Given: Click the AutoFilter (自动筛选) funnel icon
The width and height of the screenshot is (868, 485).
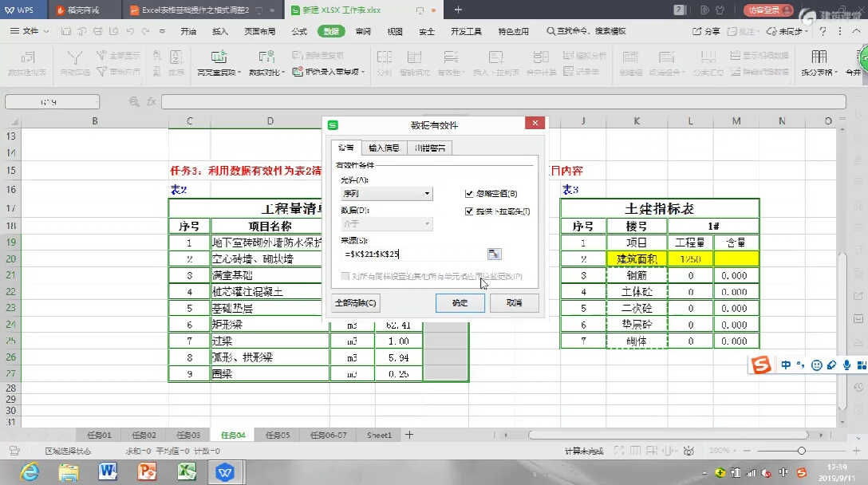Looking at the screenshot, I should [x=75, y=57].
